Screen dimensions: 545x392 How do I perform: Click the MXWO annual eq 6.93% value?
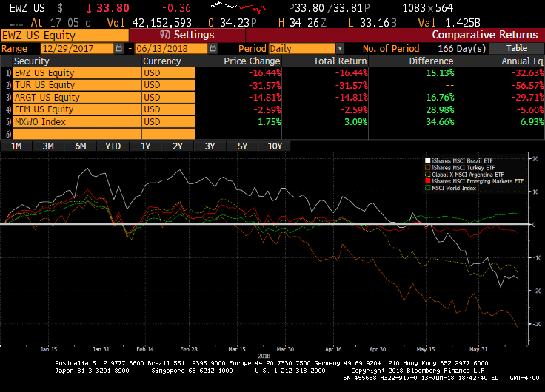pyautogui.click(x=532, y=122)
